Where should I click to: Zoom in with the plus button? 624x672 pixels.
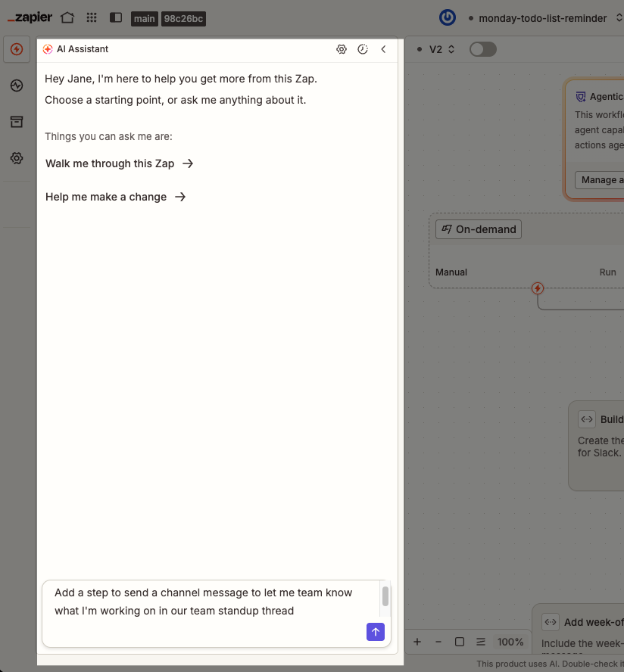(417, 642)
